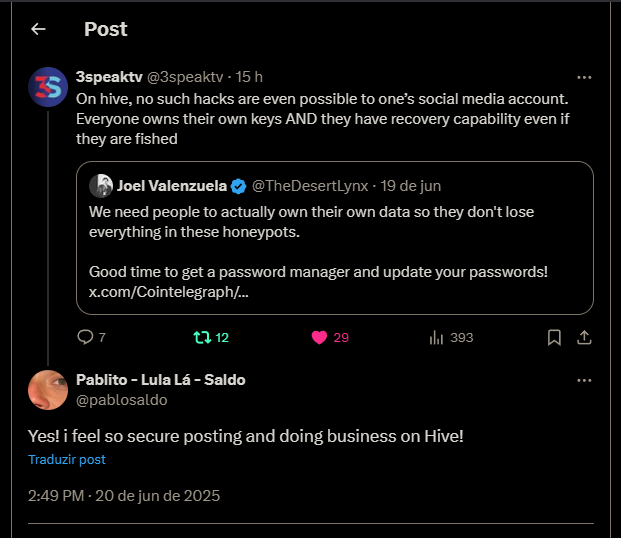Click the 3speaktv display name
Image resolution: width=621 pixels, height=538 pixels.
pos(109,77)
